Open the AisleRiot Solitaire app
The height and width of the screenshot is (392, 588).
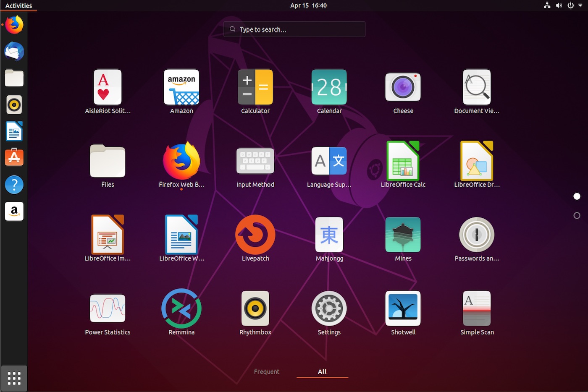108,87
